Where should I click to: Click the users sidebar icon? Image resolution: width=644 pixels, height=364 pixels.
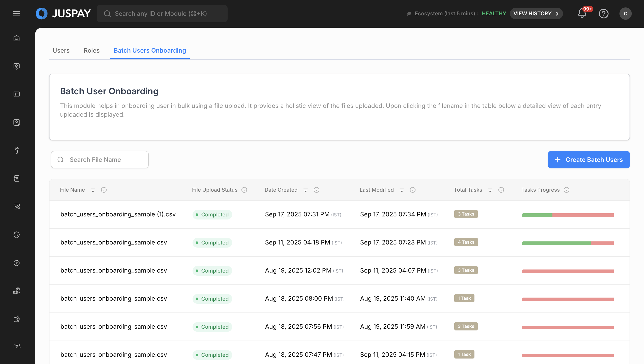point(16,122)
